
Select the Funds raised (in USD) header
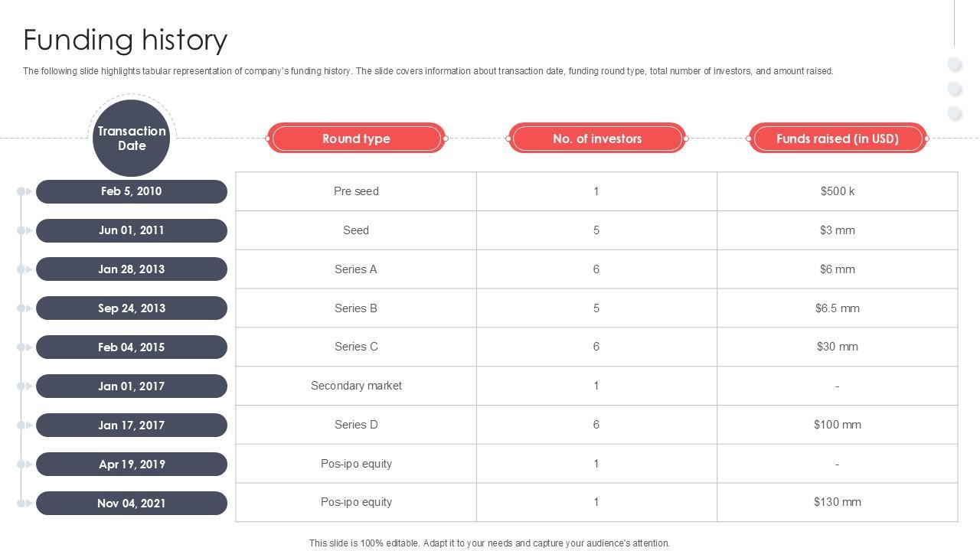coord(838,139)
